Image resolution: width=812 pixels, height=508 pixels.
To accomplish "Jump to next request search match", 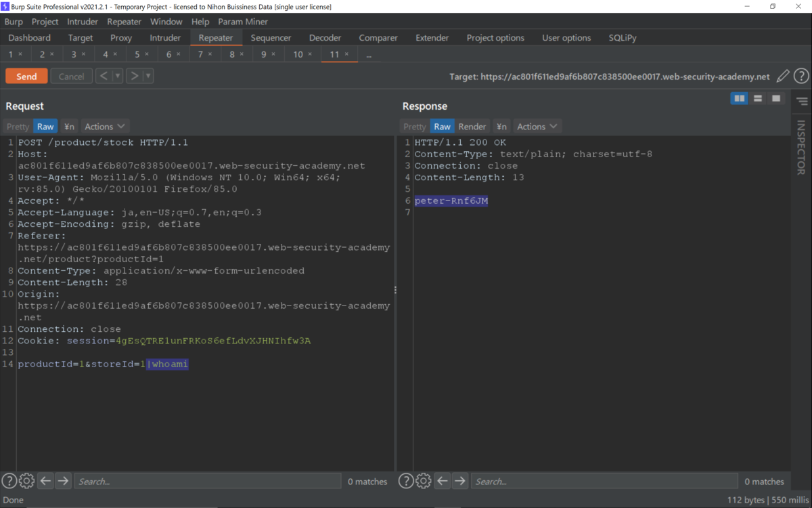I will tap(63, 481).
